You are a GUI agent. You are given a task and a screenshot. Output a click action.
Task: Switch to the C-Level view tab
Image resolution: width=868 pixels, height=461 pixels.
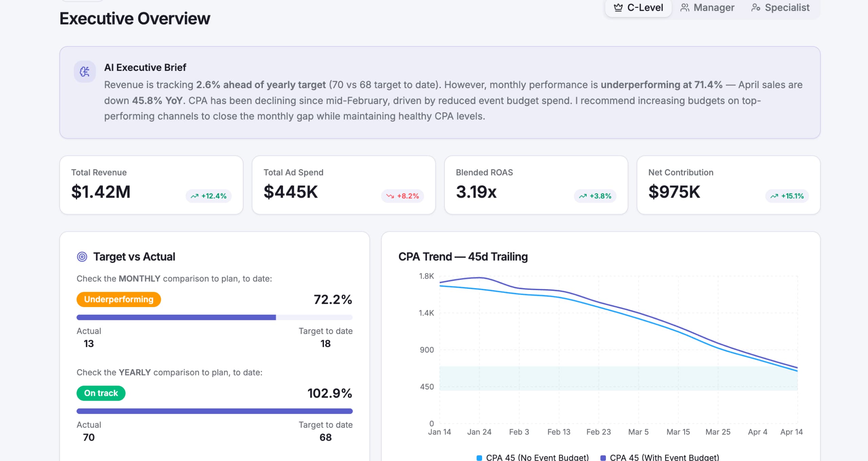[x=638, y=7]
